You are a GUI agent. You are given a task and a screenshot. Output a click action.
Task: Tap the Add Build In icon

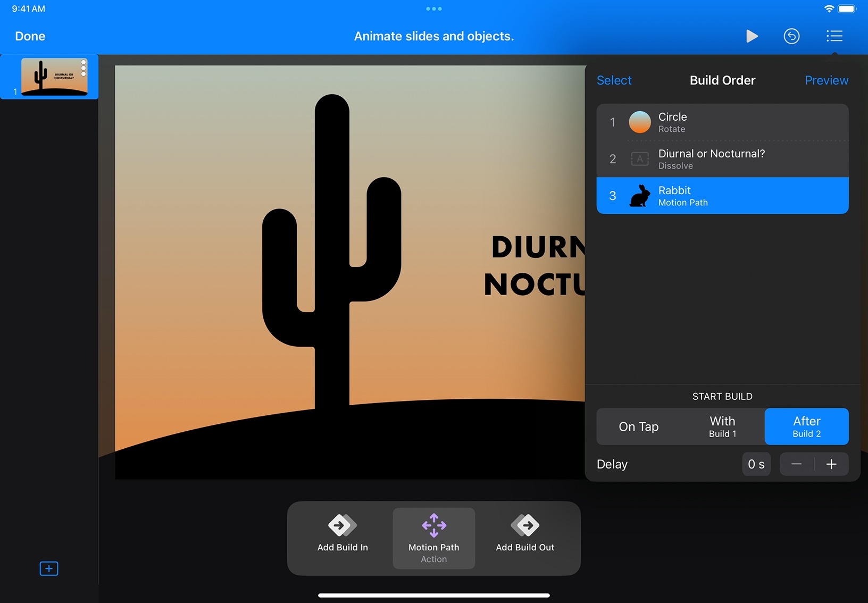click(x=343, y=526)
